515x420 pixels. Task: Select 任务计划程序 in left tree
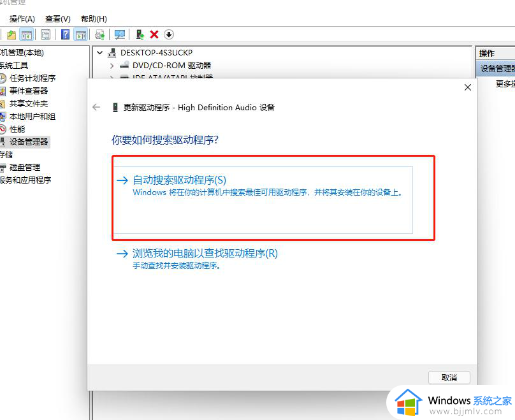(33, 78)
